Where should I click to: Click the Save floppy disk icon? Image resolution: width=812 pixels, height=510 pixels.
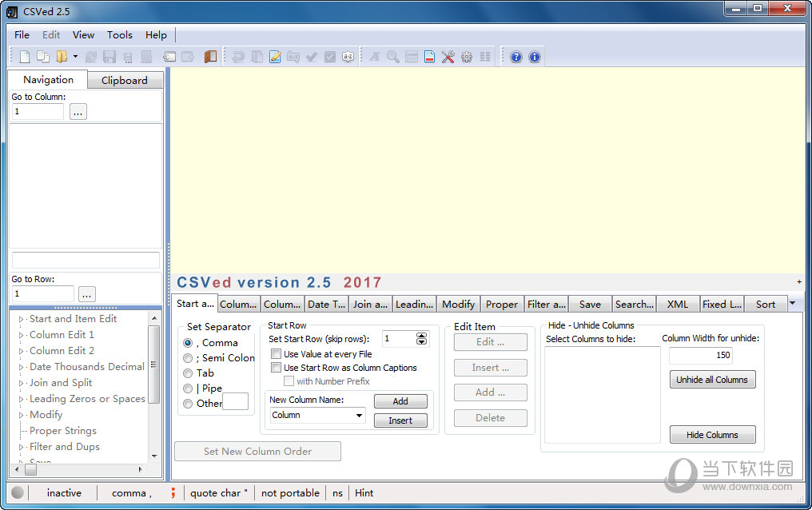coord(109,57)
